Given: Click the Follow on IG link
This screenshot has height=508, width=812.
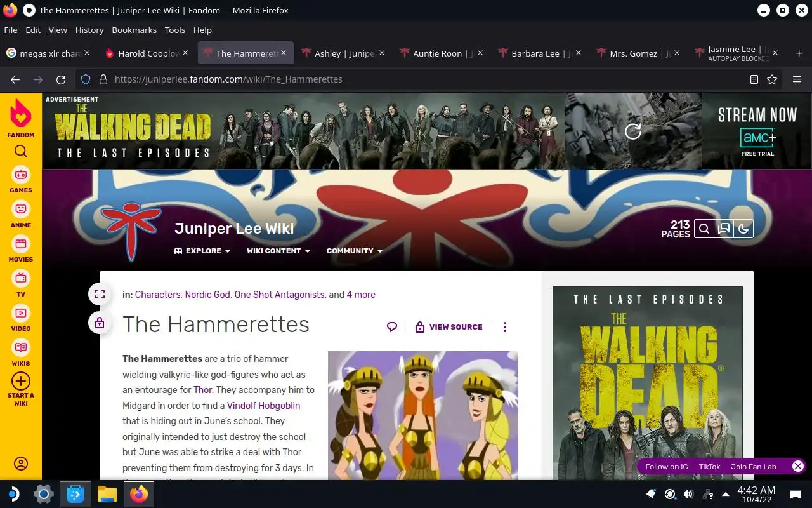Looking at the screenshot, I should pos(666,467).
